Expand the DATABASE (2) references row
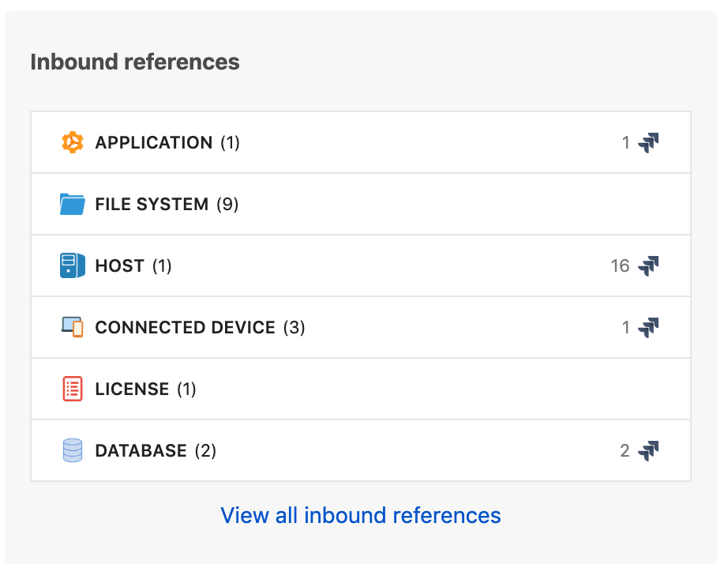This screenshot has width=728, height=572. pos(361,450)
